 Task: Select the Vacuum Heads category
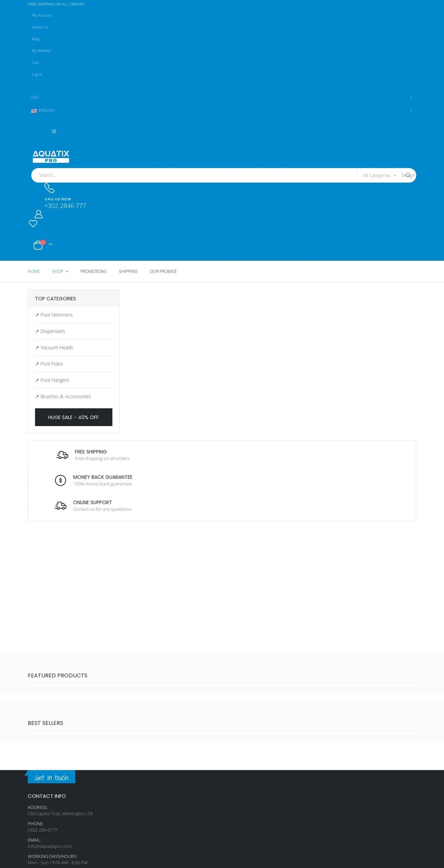tap(56, 348)
